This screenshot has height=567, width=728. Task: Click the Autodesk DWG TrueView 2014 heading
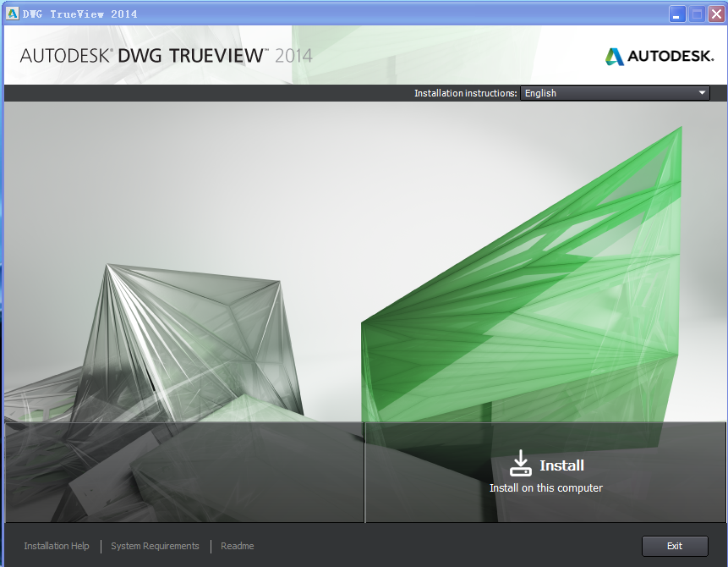[x=166, y=56]
